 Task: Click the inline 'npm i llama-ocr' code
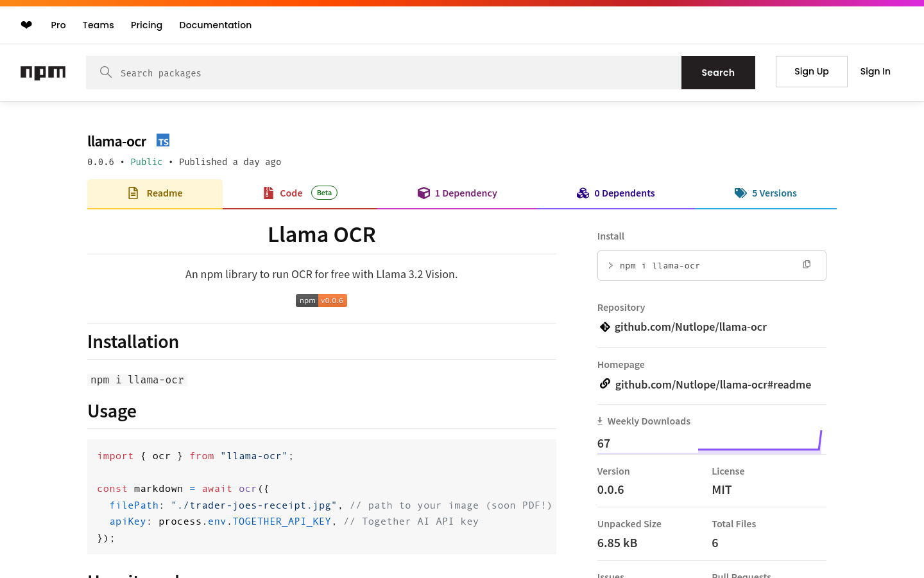pyautogui.click(x=137, y=380)
